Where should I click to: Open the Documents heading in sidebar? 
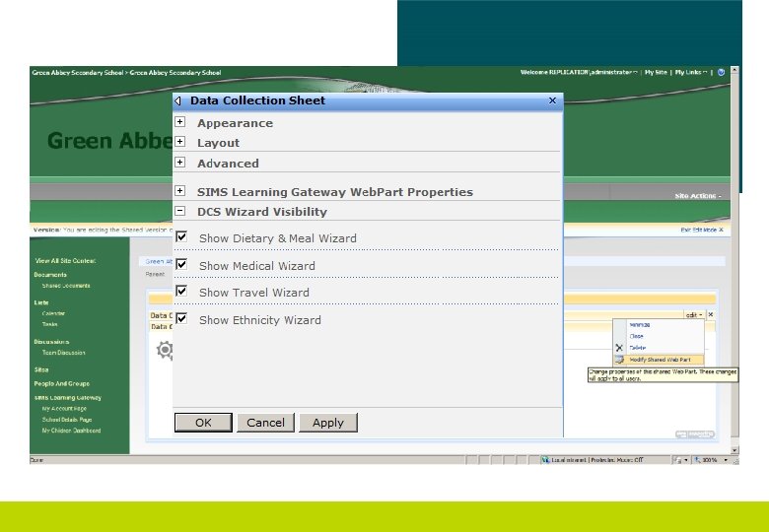(50, 275)
